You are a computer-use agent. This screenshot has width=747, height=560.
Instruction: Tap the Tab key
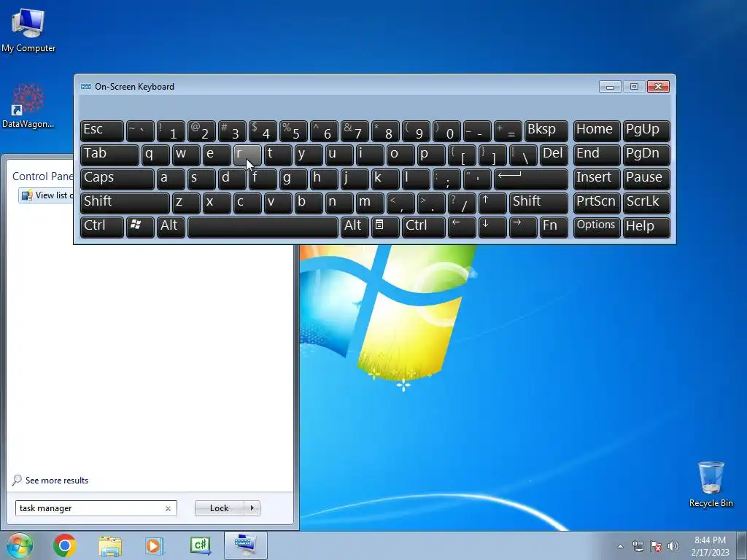[109, 155]
